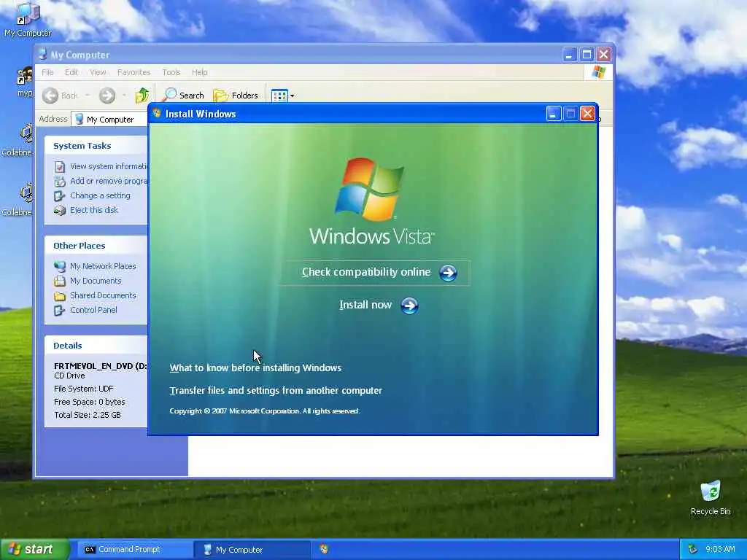This screenshot has height=560, width=747.
Task: Select My Computer taskbar button
Action: [252, 550]
